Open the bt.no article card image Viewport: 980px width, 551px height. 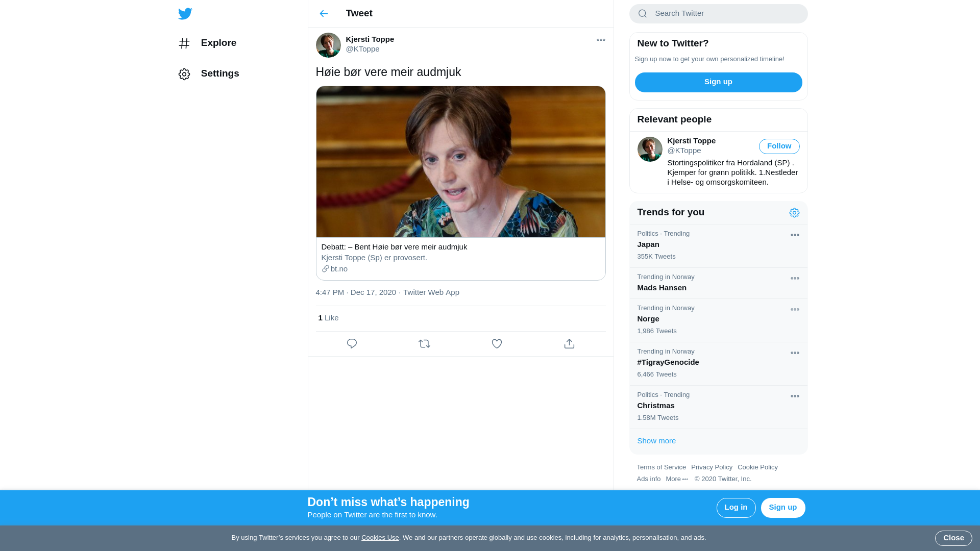(460, 162)
